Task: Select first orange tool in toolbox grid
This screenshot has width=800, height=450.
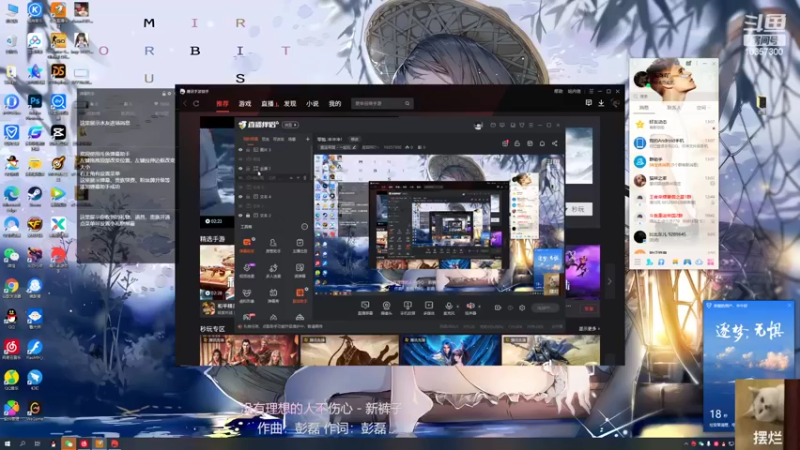Action: (247, 245)
